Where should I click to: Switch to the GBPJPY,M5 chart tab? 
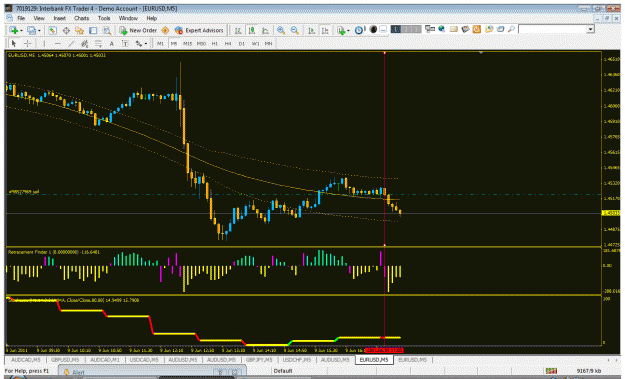[259, 360]
